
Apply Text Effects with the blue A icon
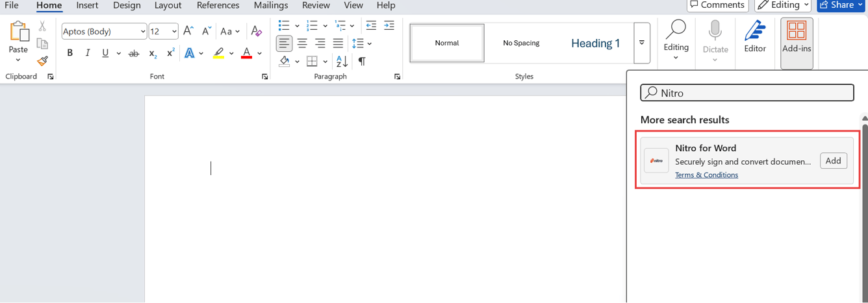tap(189, 53)
